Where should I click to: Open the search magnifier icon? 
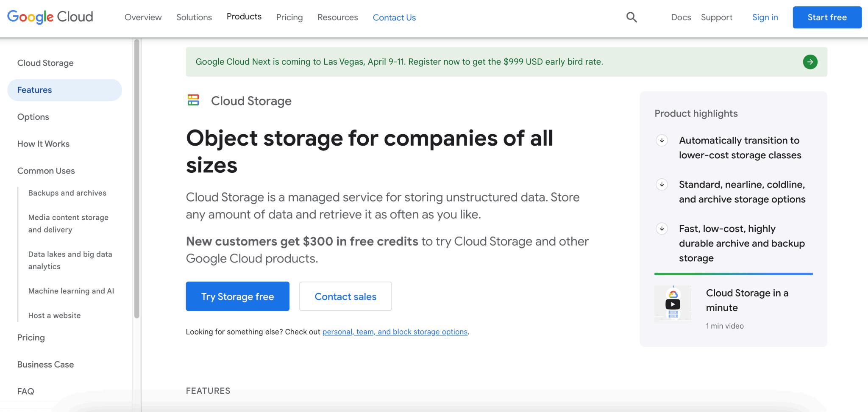click(x=632, y=17)
